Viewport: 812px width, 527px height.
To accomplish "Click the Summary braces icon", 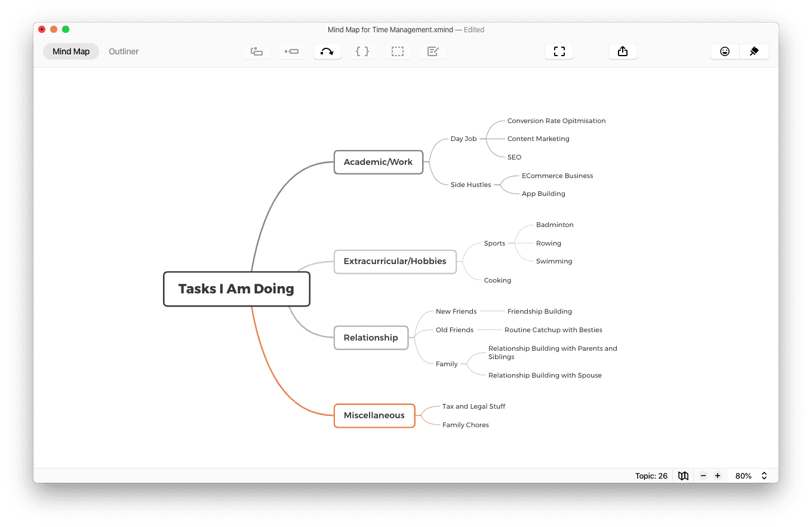I will [x=362, y=51].
